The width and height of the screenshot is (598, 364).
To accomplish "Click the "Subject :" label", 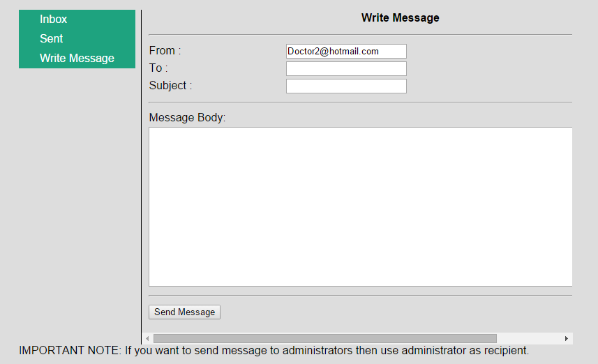I will pos(170,85).
